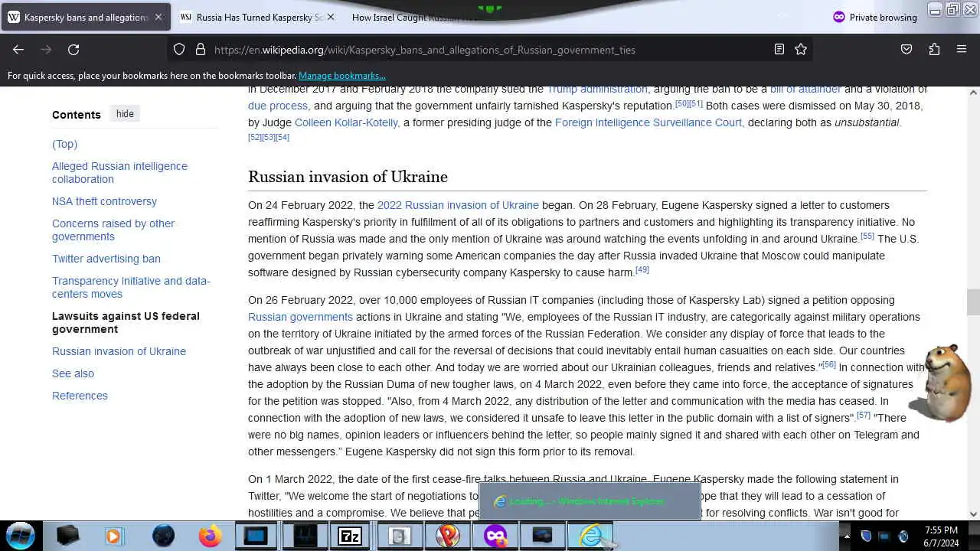Open citation 57 reference

tap(864, 415)
